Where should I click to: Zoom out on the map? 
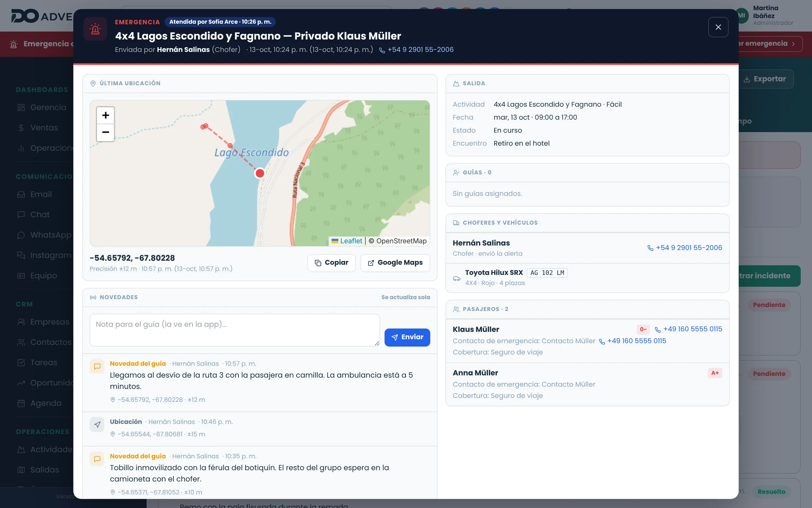(106, 132)
